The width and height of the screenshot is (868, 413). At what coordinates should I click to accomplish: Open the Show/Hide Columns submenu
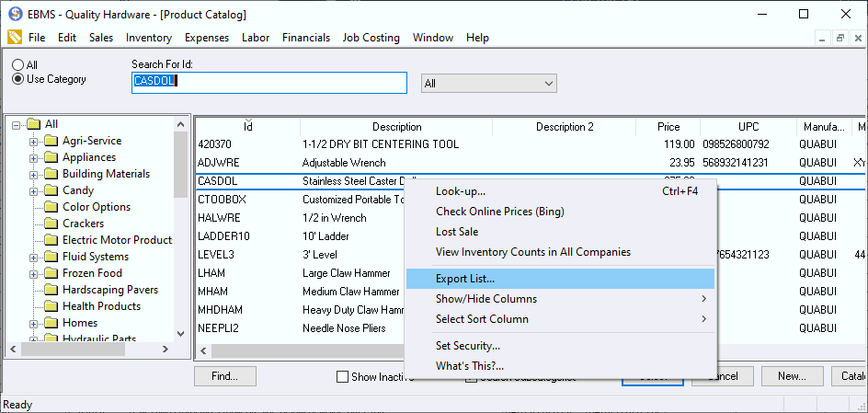pyautogui.click(x=560, y=299)
